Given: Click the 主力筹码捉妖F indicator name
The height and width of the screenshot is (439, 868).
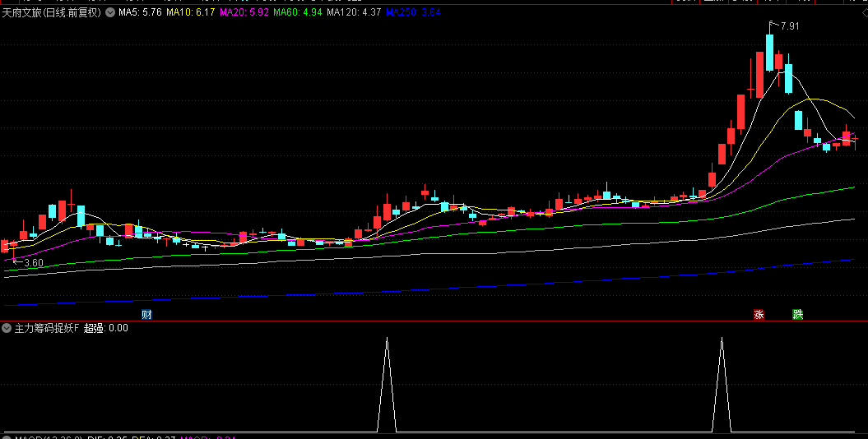Looking at the screenshot, I should (x=47, y=328).
